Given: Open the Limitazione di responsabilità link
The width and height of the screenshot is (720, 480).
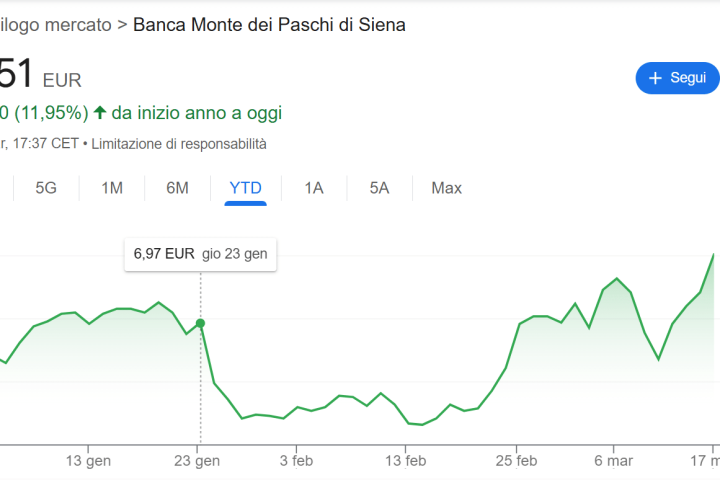Looking at the screenshot, I should (179, 144).
